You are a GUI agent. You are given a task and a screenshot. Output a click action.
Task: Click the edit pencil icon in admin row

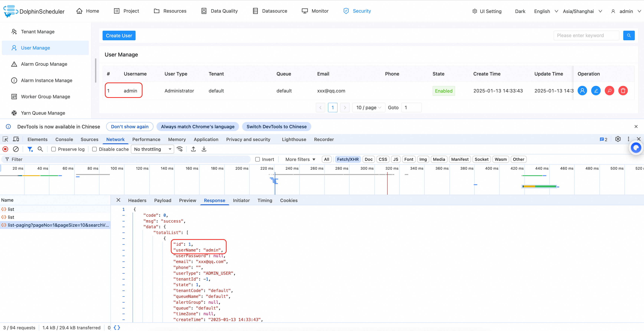pos(596,91)
